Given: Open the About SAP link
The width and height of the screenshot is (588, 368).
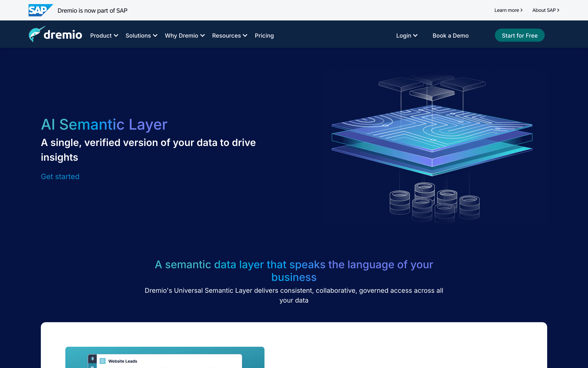Looking at the screenshot, I should [546, 10].
